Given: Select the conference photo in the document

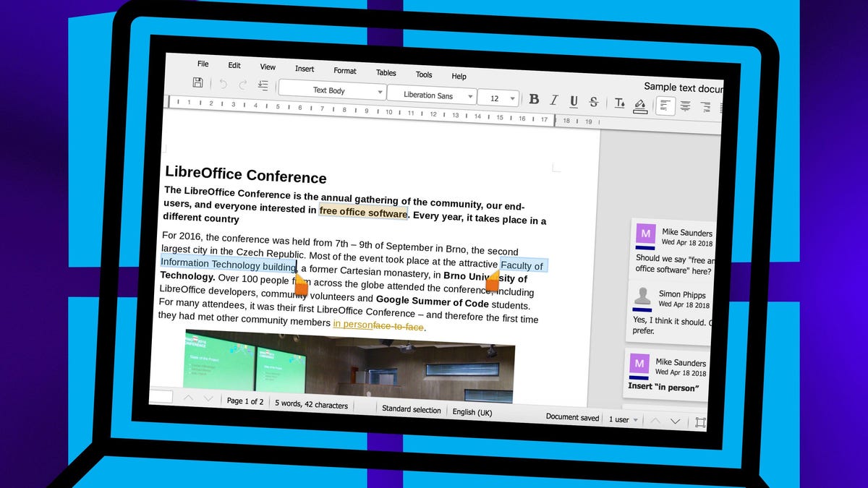Looking at the screenshot, I should [350, 366].
